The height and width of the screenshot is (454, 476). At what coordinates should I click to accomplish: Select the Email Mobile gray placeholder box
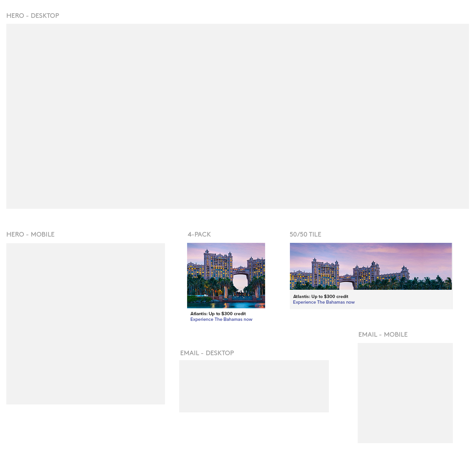click(405, 393)
